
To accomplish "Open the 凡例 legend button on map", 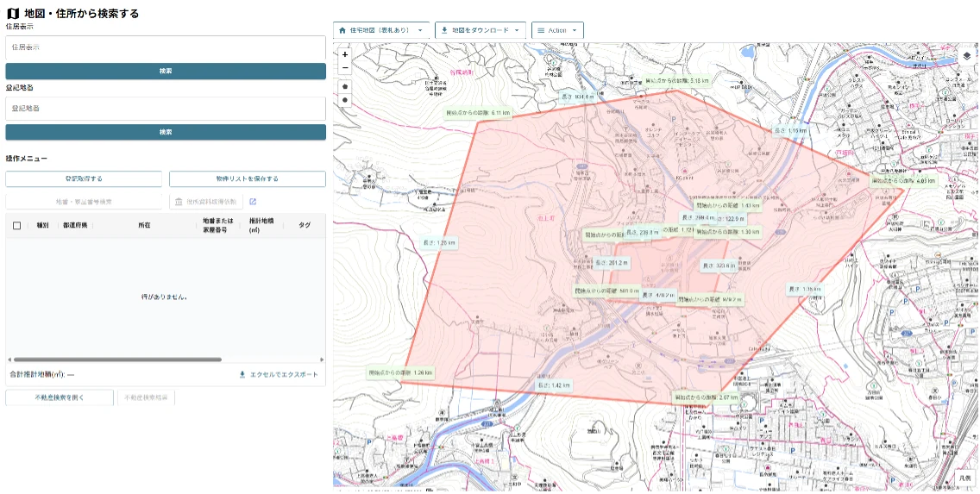I will click(x=965, y=478).
